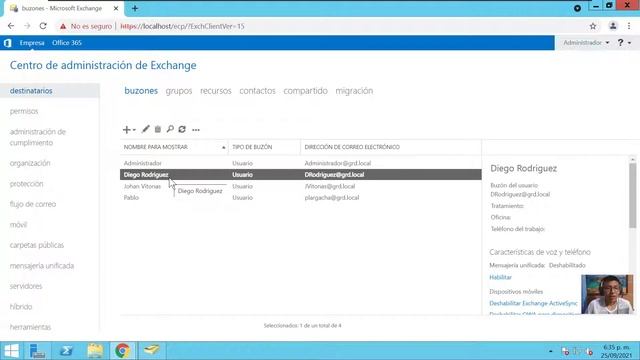Open the Administrador account dropdown
Screen dimensions: 640x360
[586, 42]
